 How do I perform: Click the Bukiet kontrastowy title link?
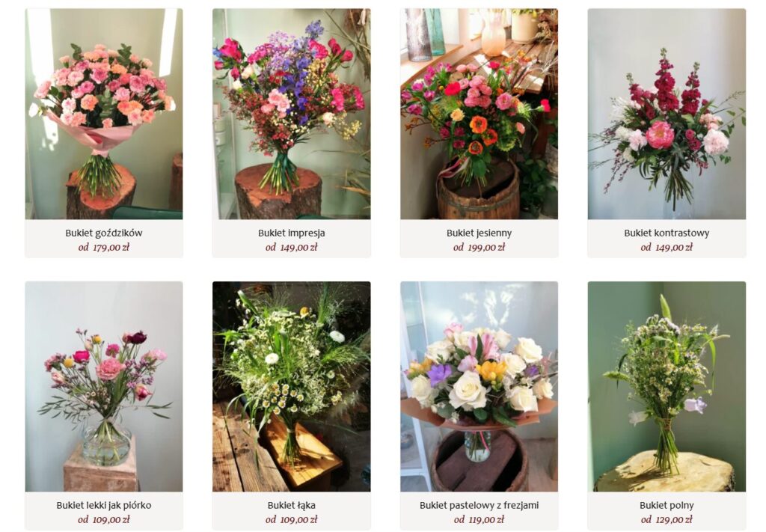[667, 233]
